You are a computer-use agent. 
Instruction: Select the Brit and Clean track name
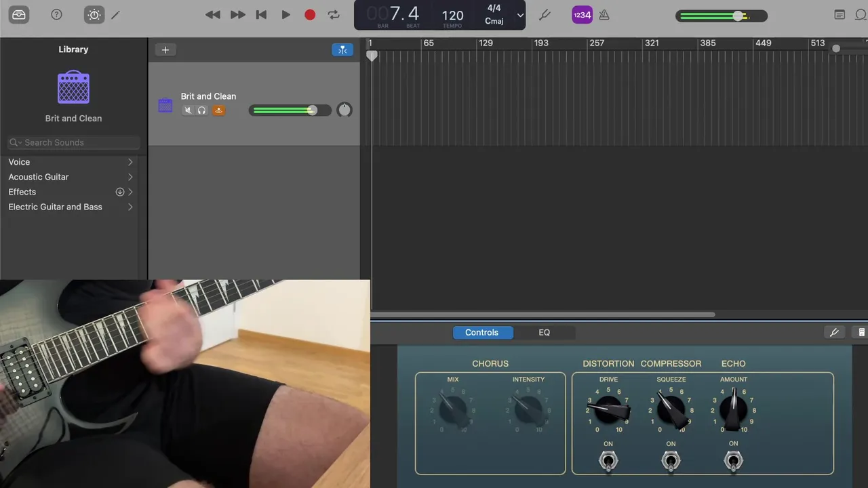tap(208, 96)
